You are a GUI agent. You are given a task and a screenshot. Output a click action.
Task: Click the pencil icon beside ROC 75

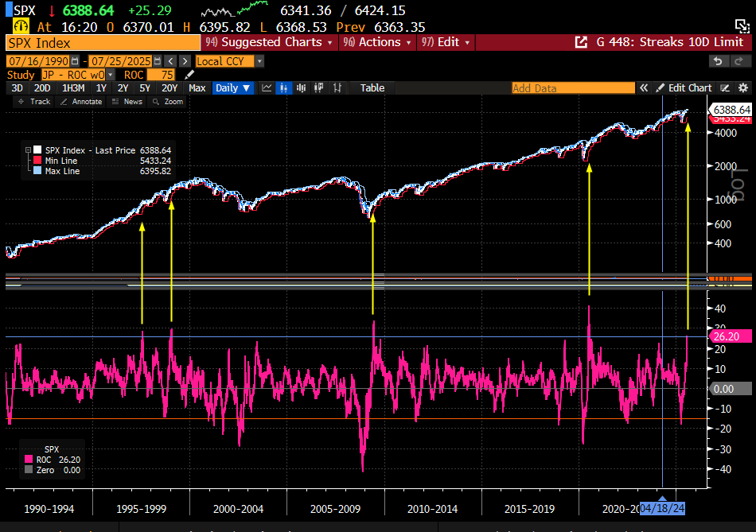(189, 75)
